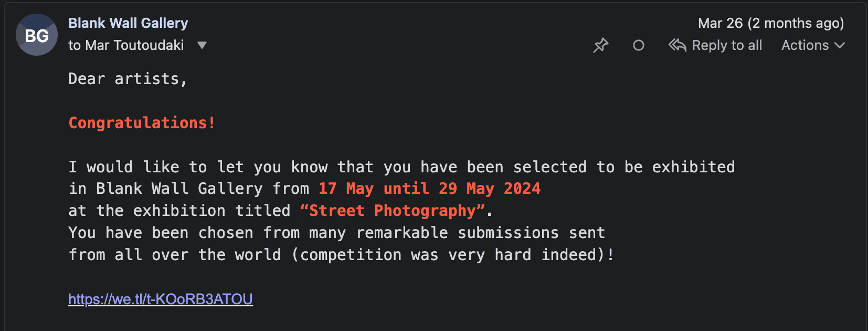Screen dimensions: 868x331
Task: Expand recipient details triangle next to Mar Toutoudaki
Action: pyautogui.click(x=202, y=46)
